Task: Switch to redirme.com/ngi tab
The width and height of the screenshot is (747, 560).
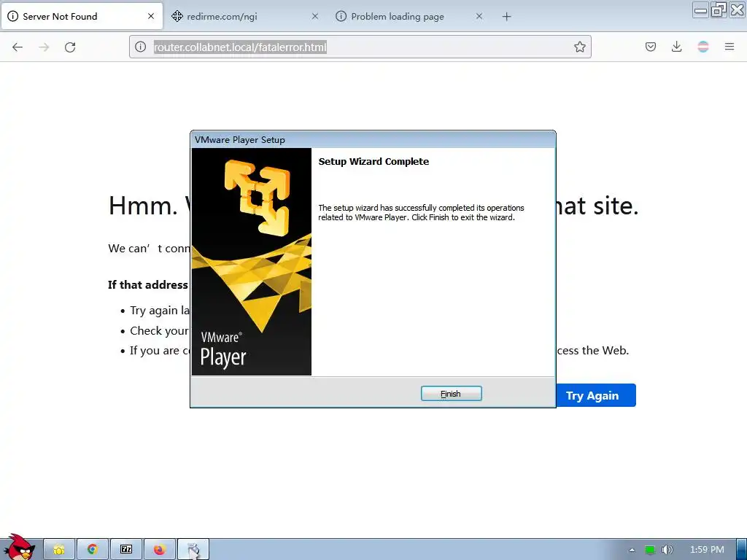Action: (x=245, y=16)
